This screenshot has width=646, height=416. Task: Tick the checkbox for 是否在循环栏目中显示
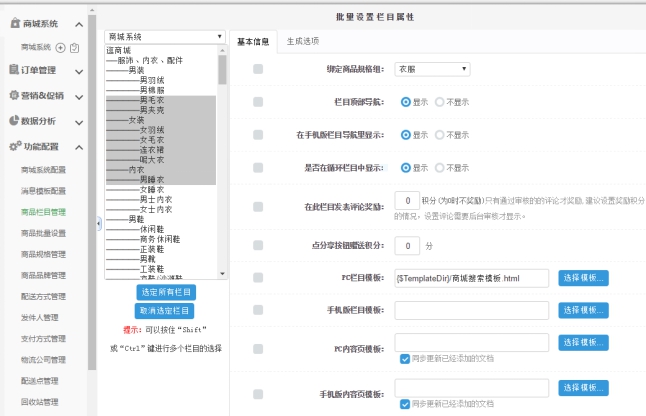(258, 168)
